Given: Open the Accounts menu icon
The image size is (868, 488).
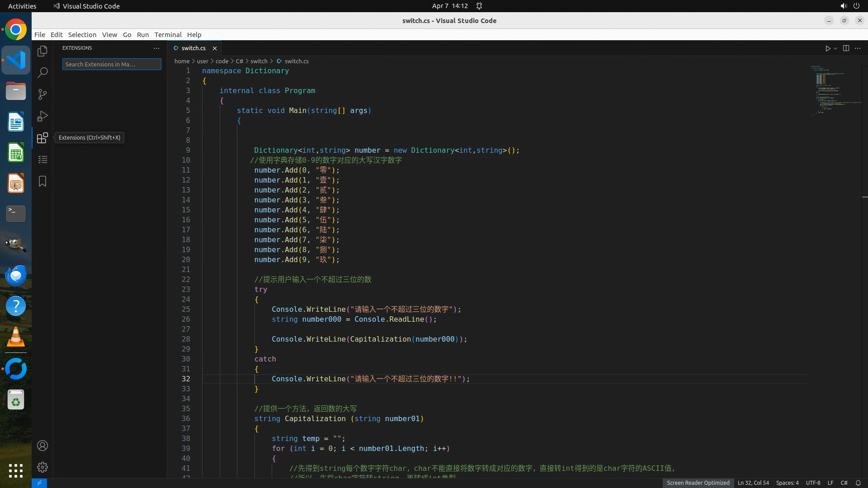Looking at the screenshot, I should click(x=42, y=446).
